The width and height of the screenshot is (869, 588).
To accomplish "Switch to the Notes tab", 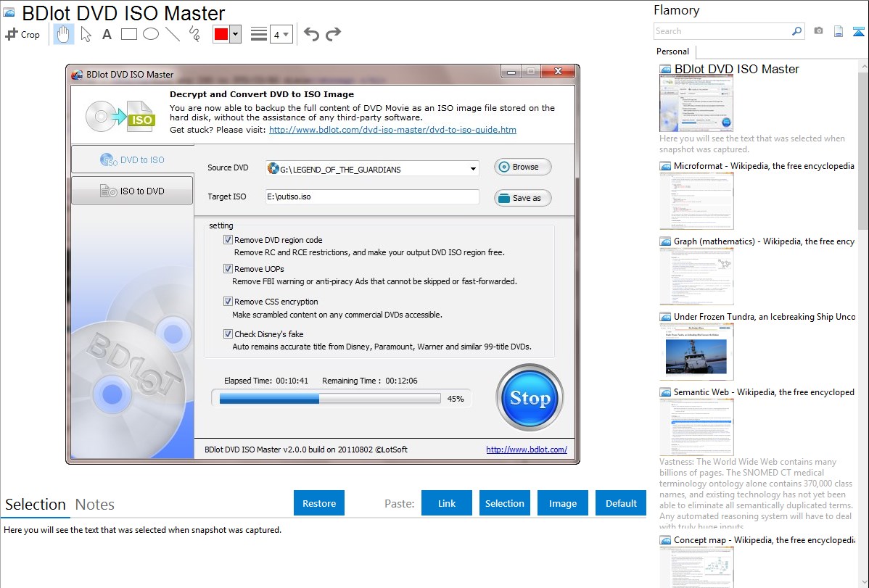I will (95, 505).
